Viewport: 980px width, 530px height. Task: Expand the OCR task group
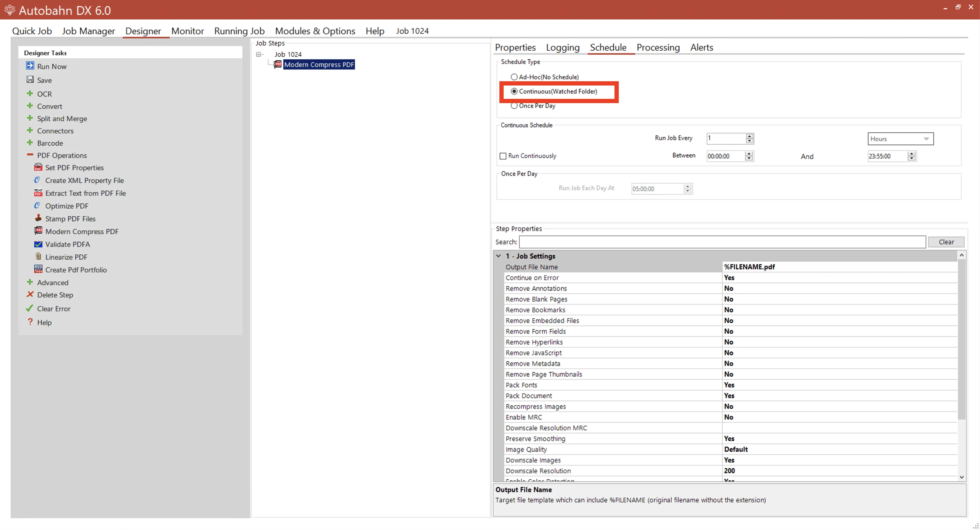(30, 93)
